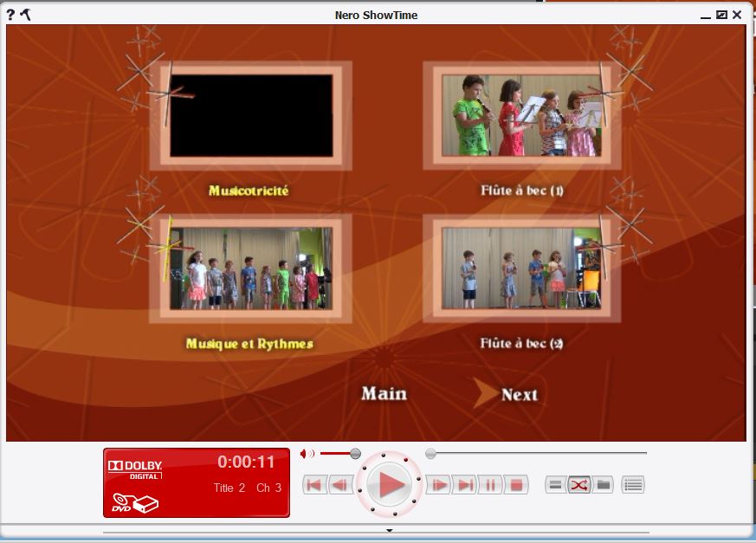This screenshot has width=756, height=543.
Task: Switch to full screen mode
Action: click(721, 15)
